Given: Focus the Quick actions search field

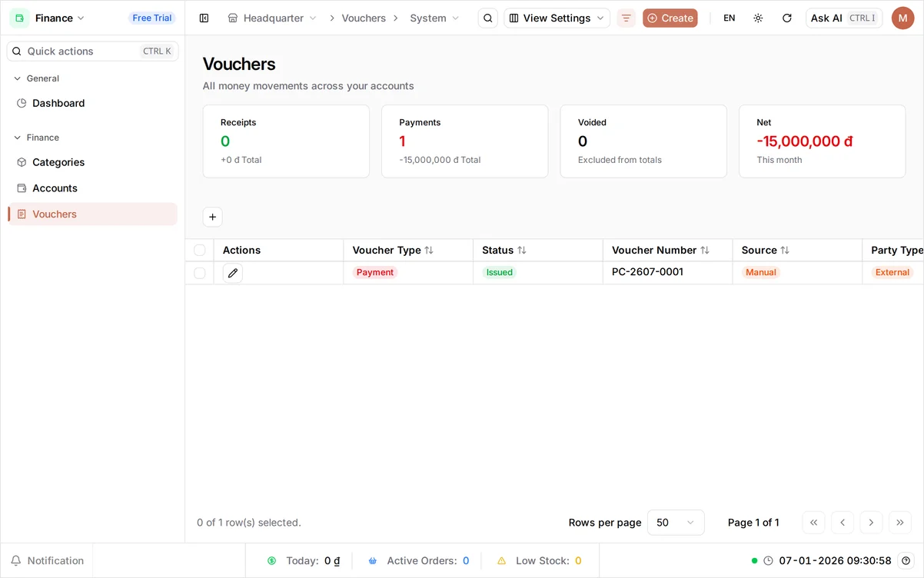Looking at the screenshot, I should click(x=92, y=51).
